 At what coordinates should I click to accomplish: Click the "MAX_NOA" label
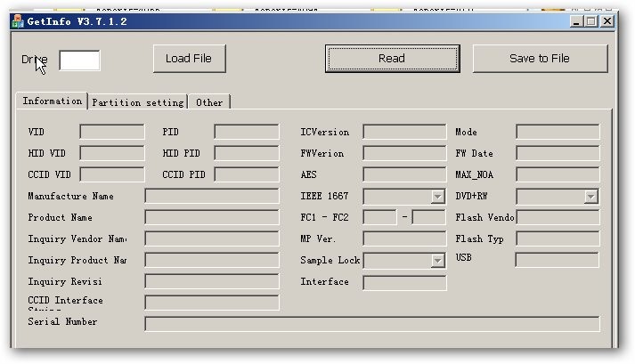point(474,175)
